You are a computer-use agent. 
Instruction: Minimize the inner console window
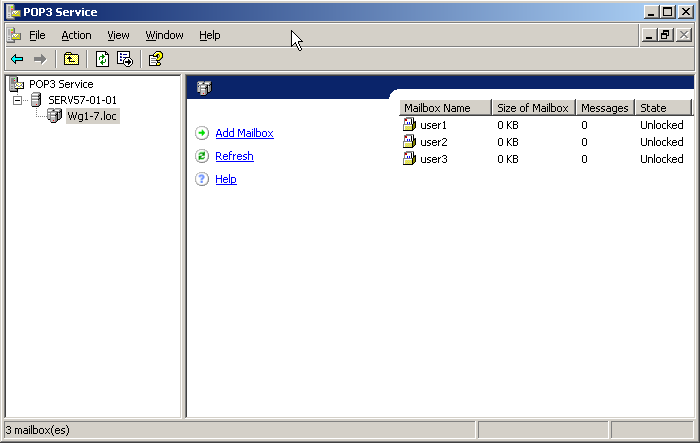tap(649, 35)
